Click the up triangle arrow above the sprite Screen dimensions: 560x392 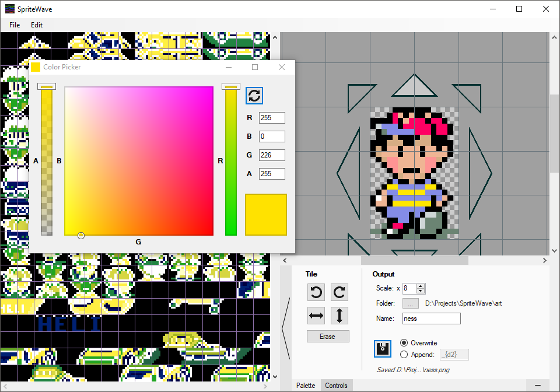[x=414, y=86]
